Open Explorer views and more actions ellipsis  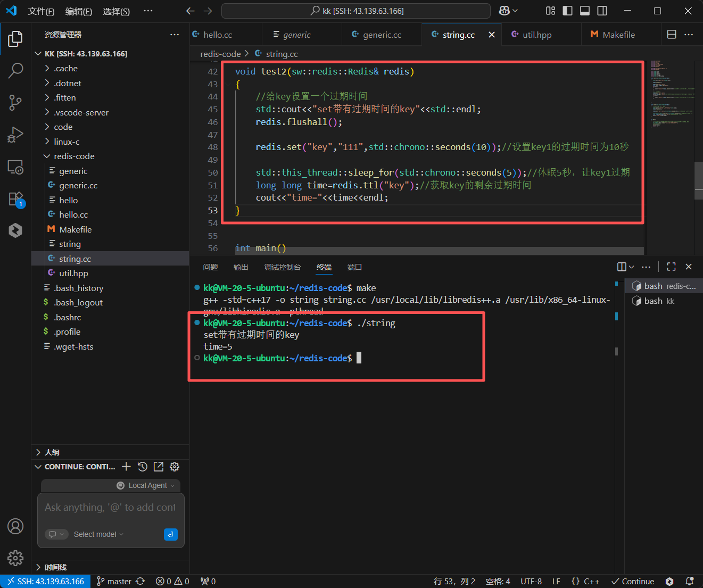(175, 35)
